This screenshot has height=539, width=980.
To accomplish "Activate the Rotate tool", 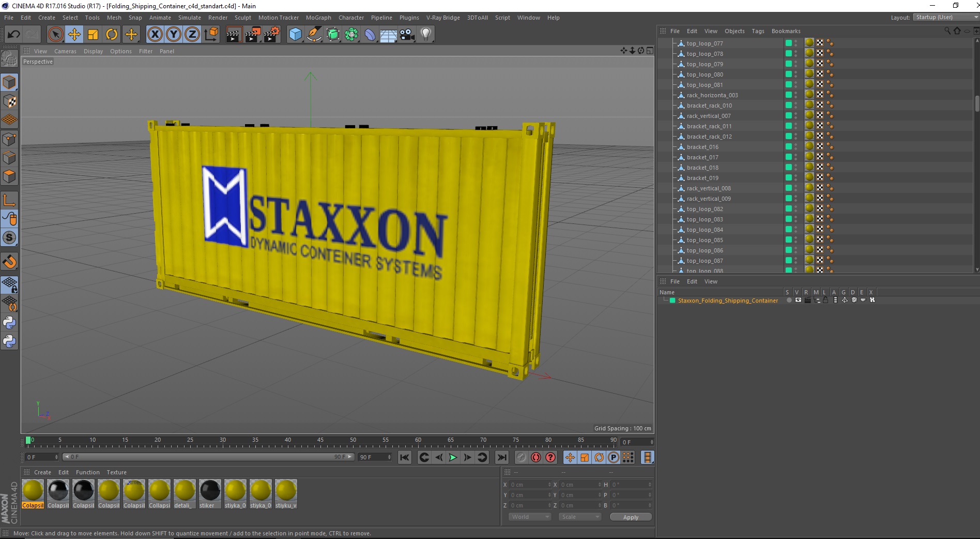I will [112, 35].
